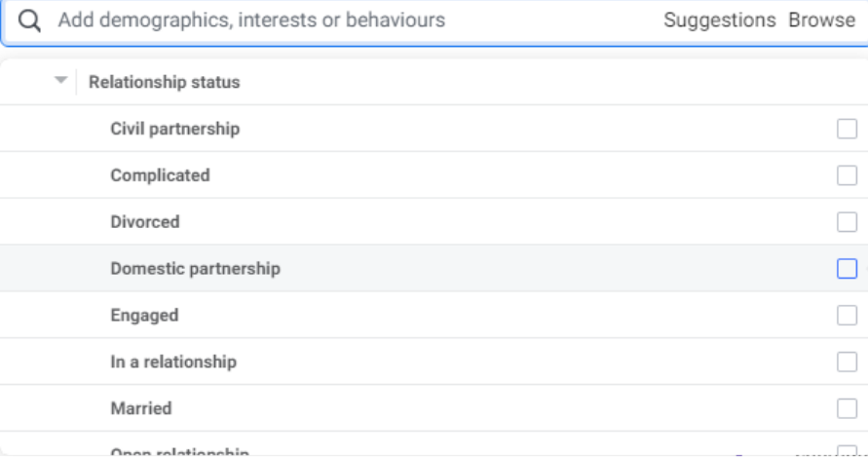The width and height of the screenshot is (868, 458).
Task: Tick the Complicated checkbox
Action: pos(847,175)
